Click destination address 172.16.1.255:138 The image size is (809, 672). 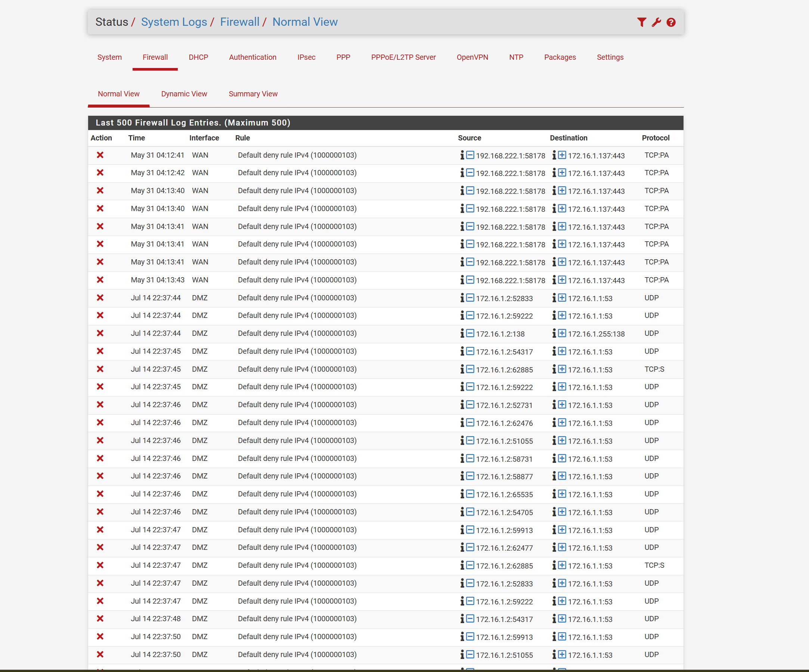(x=596, y=334)
